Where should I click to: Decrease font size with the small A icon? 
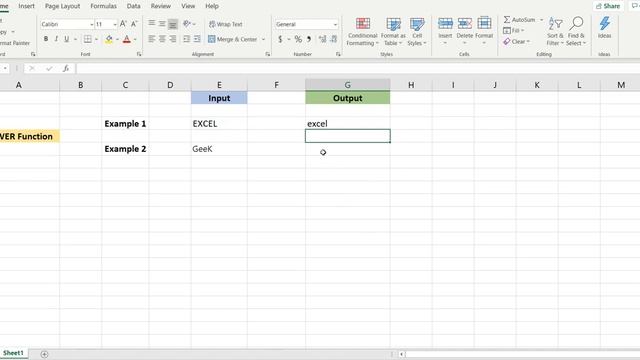(x=134, y=24)
